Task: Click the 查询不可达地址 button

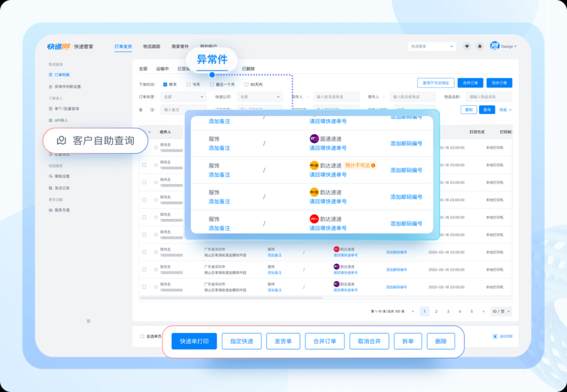Action: (436, 83)
